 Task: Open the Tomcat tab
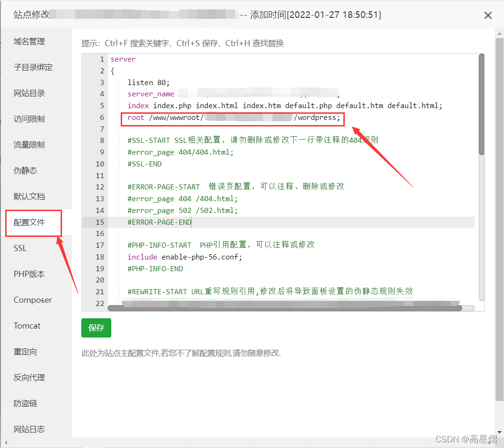27,326
